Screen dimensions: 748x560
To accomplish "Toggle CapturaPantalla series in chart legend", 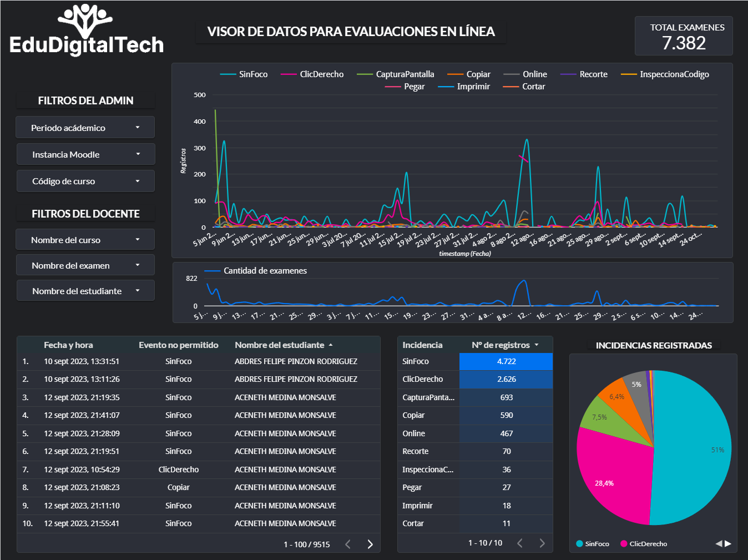I will coord(396,74).
